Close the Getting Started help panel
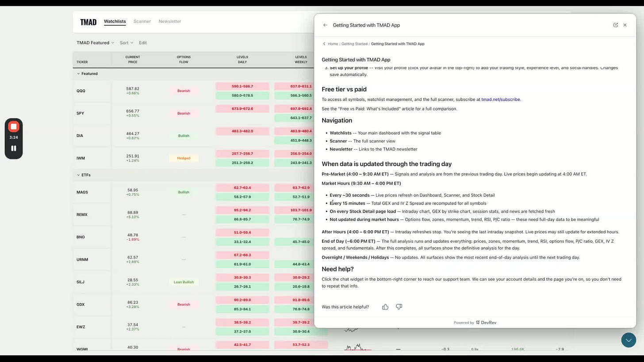644x362 pixels. click(x=625, y=25)
